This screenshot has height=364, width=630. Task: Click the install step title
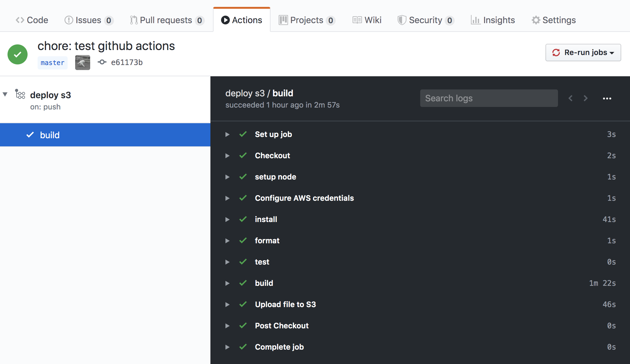[266, 220]
